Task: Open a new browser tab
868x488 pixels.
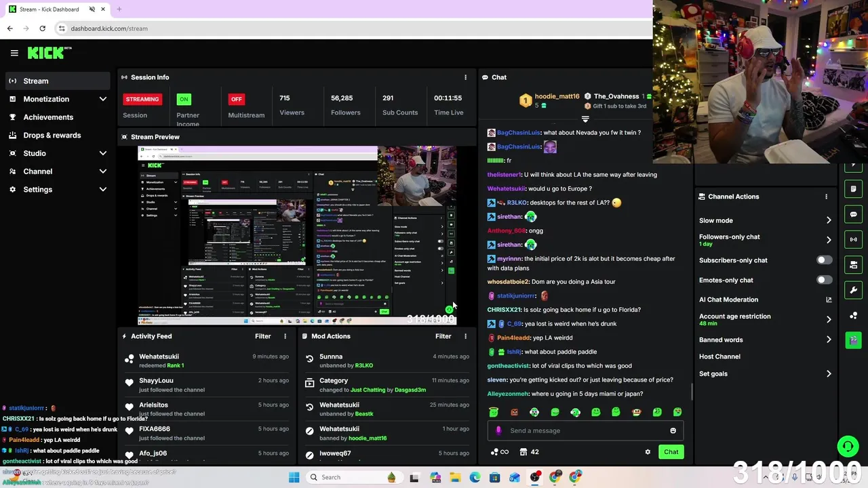Action: 119,9
